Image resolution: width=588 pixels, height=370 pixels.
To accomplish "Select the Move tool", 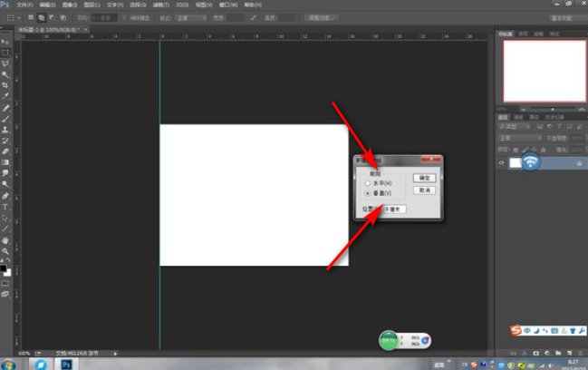I will [5, 42].
